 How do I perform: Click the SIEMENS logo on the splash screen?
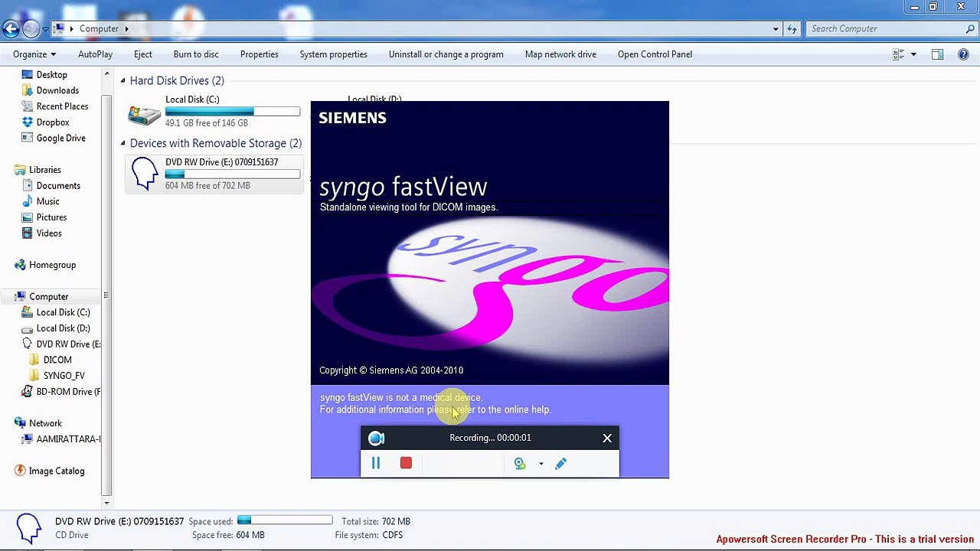352,118
